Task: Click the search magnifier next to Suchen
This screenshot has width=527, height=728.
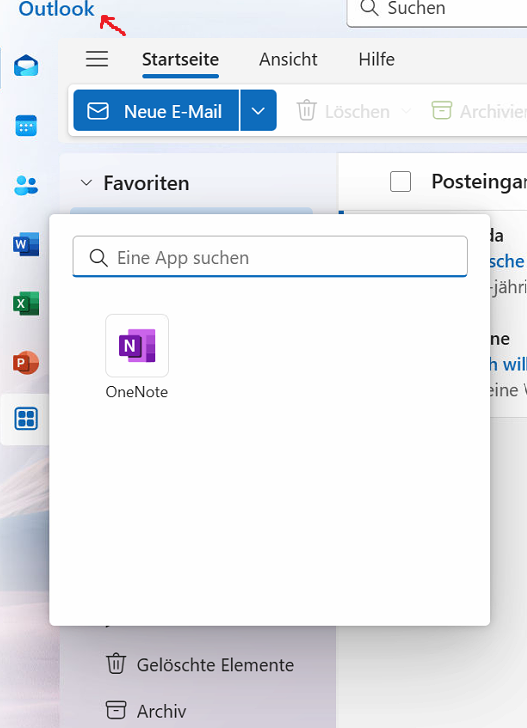Action: coord(369,8)
